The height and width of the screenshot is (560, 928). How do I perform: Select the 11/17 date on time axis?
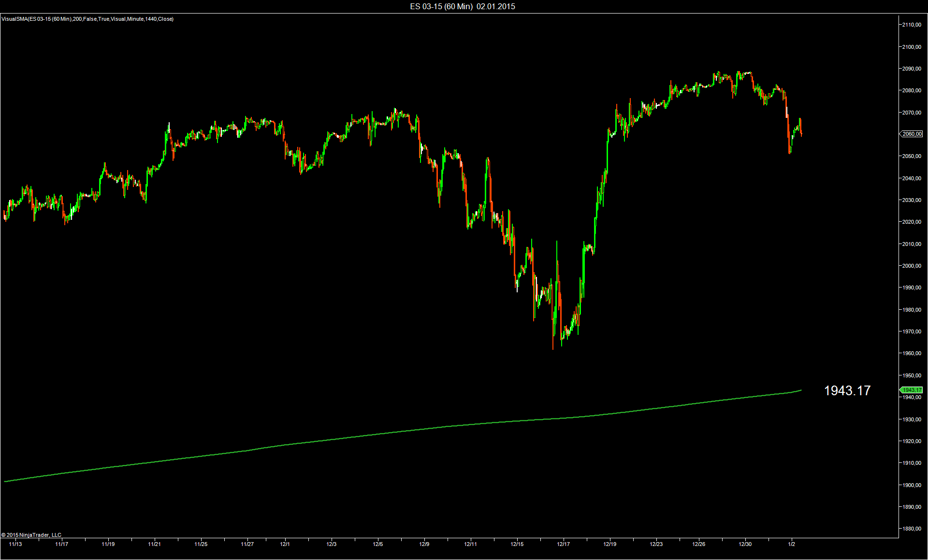(x=62, y=544)
